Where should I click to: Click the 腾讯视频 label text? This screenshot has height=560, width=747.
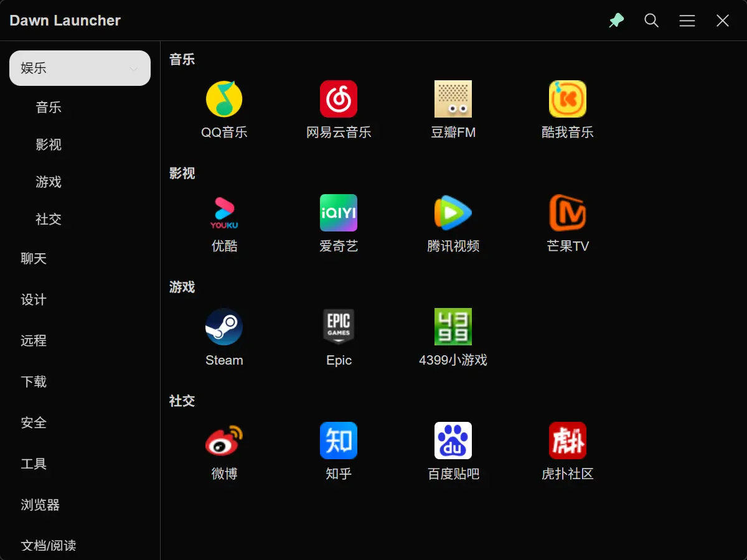click(453, 246)
